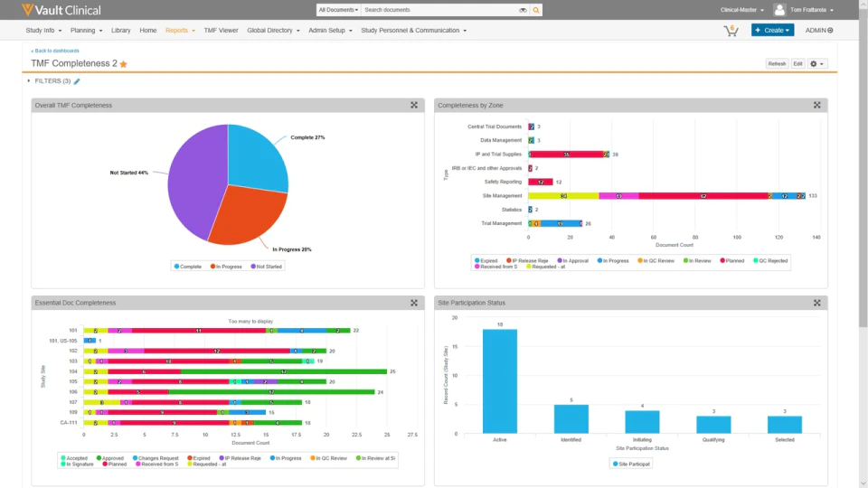
Task: Go to the TMF Viewer tab
Action: [x=221, y=31]
